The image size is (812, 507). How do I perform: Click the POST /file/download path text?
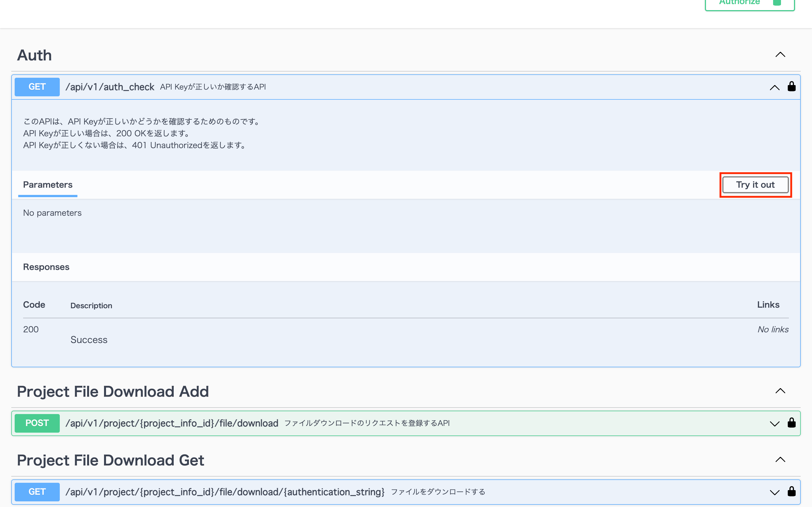pos(172,424)
